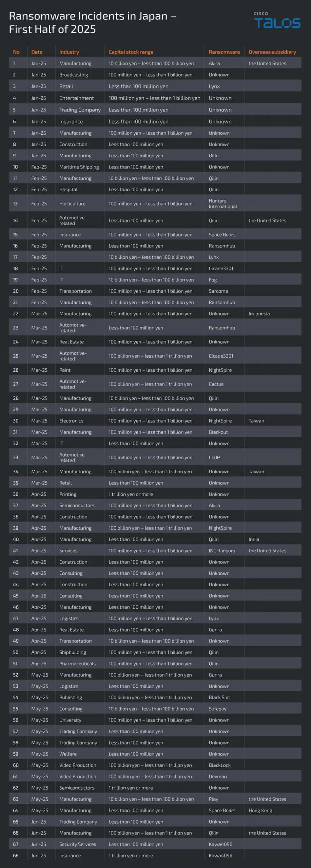
Task: Click the No column header
Action: click(x=16, y=52)
